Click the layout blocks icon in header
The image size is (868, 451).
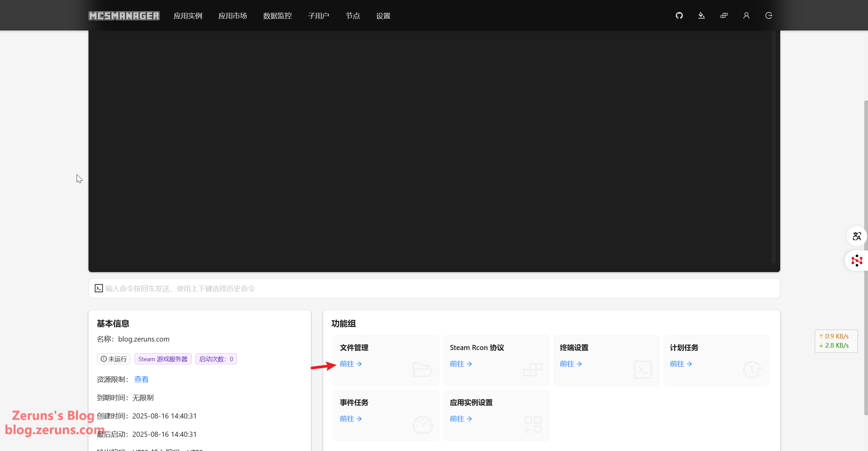724,16
